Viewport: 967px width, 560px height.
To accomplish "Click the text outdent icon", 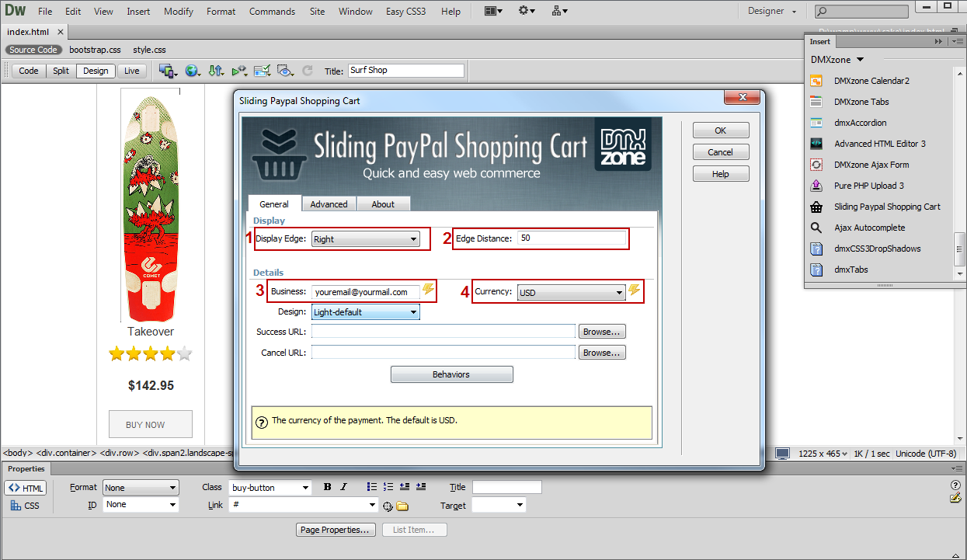I will click(405, 487).
